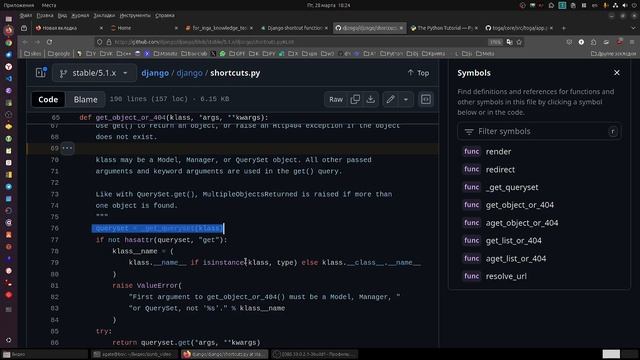Copy raw file contents icon
Image resolution: width=640 pixels, height=360 pixels.
coord(355,99)
